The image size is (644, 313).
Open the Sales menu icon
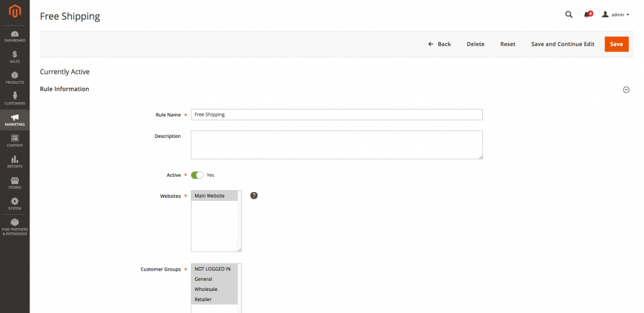(14, 57)
